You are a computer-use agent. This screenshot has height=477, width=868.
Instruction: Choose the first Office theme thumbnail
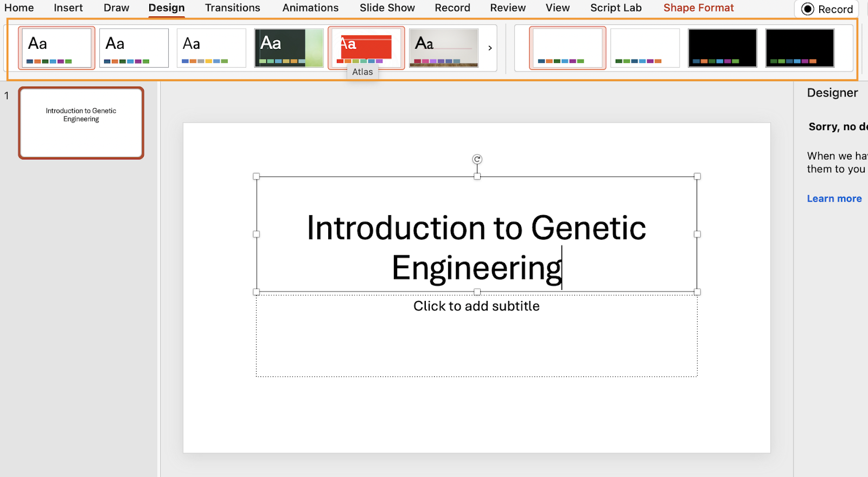(56, 48)
